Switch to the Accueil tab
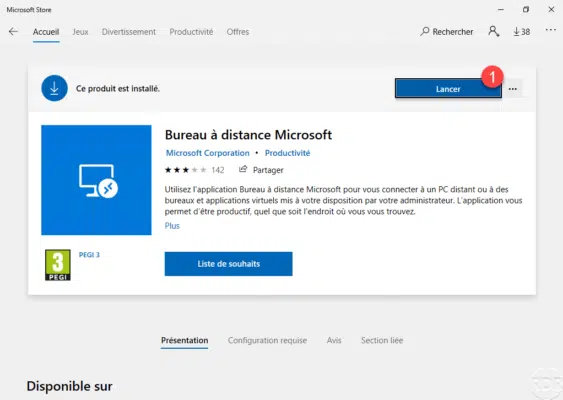 (x=46, y=32)
